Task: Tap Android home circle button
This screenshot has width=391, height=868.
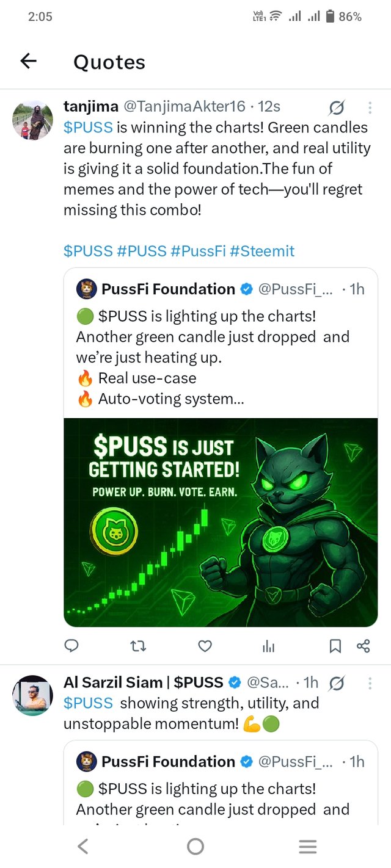Action: tap(195, 846)
